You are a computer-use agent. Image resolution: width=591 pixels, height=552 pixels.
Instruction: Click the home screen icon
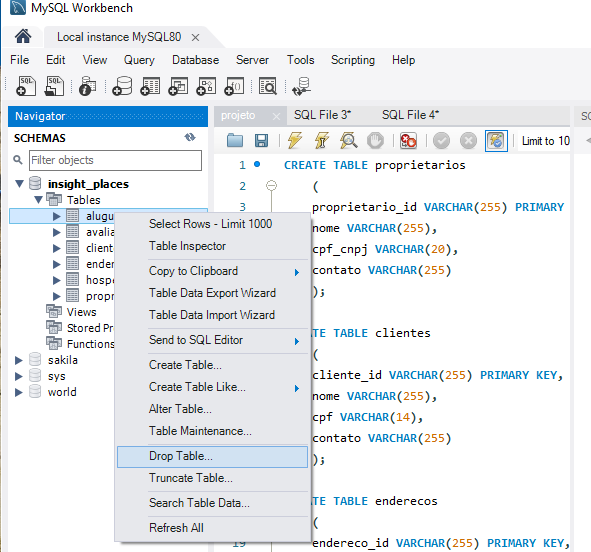click(x=23, y=37)
